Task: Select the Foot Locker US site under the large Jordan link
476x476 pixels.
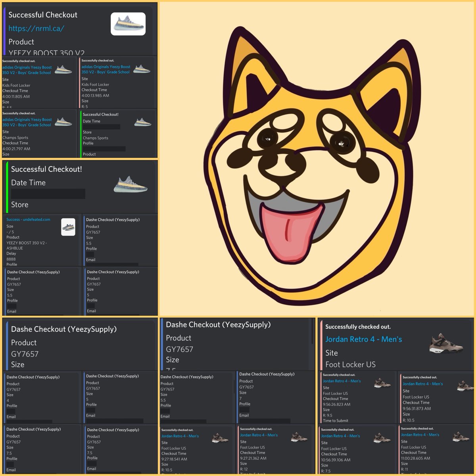Action: coord(350,365)
